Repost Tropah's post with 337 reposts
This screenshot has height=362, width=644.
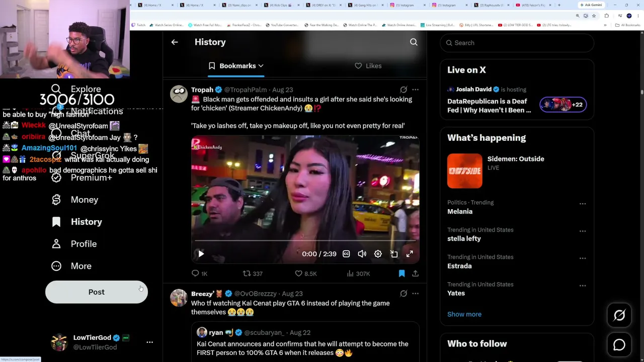coord(253,274)
